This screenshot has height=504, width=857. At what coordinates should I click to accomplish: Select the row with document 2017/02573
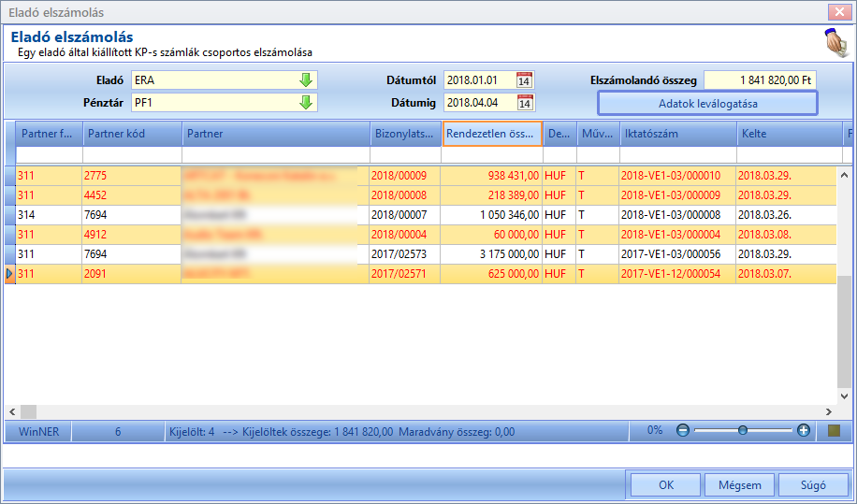pyautogui.click(x=421, y=254)
